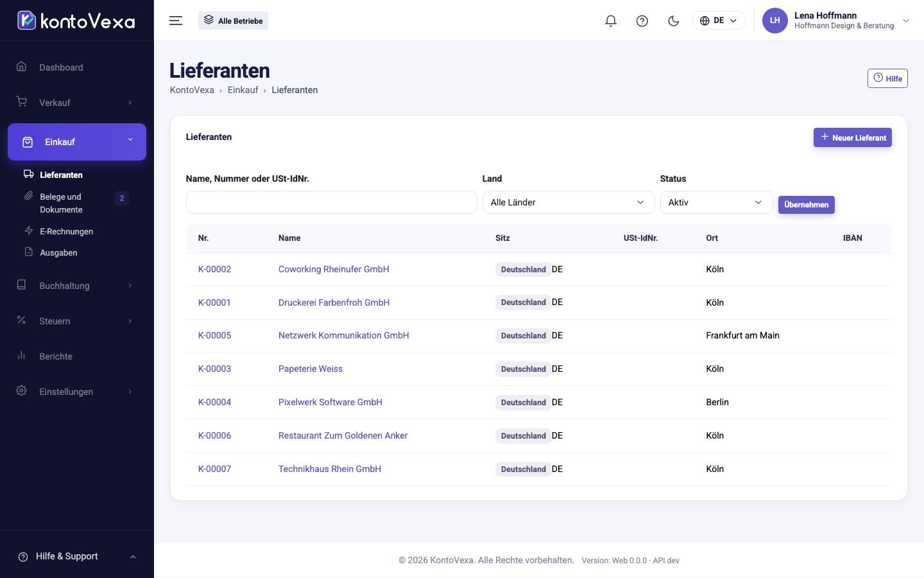The width and height of the screenshot is (924, 578).
Task: Expand the Steuern menu
Action: click(77, 321)
